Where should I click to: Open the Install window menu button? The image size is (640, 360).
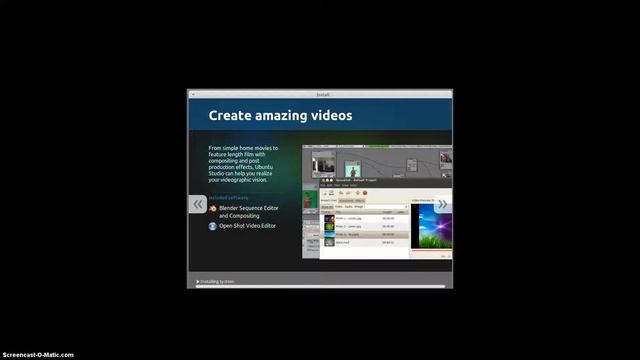[193, 94]
